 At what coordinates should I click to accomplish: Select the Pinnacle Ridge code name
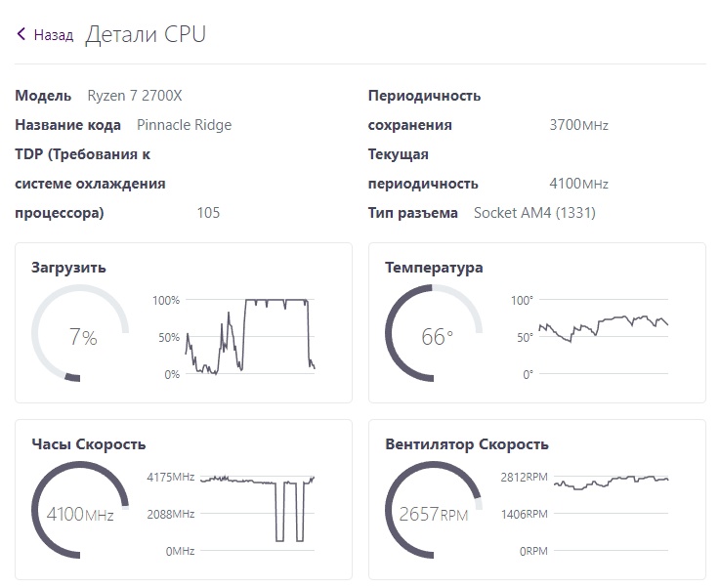(x=185, y=125)
